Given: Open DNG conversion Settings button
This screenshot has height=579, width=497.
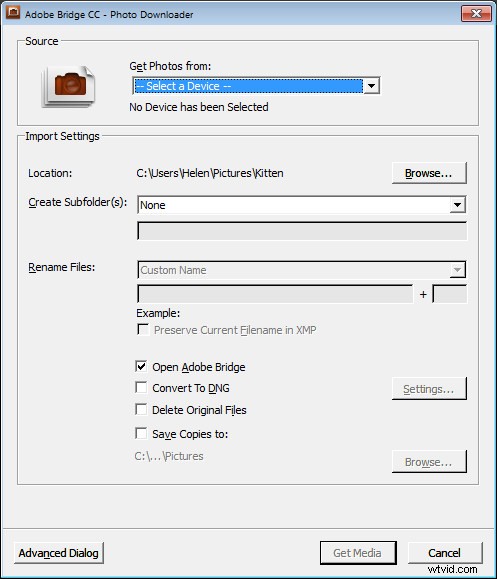Looking at the screenshot, I should tap(429, 388).
